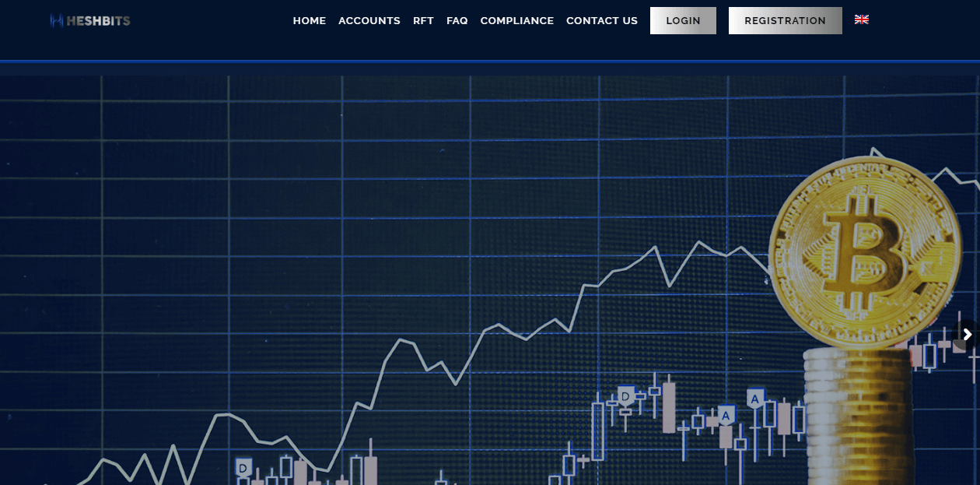Navigate to the RFT page

(423, 21)
